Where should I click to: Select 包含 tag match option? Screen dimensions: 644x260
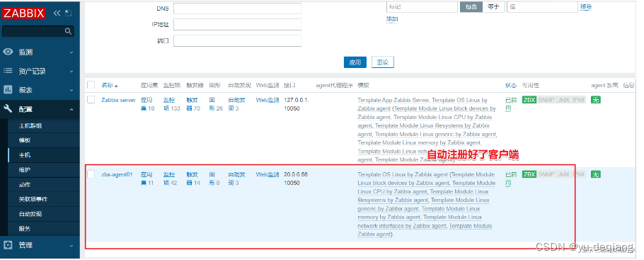[x=471, y=6]
